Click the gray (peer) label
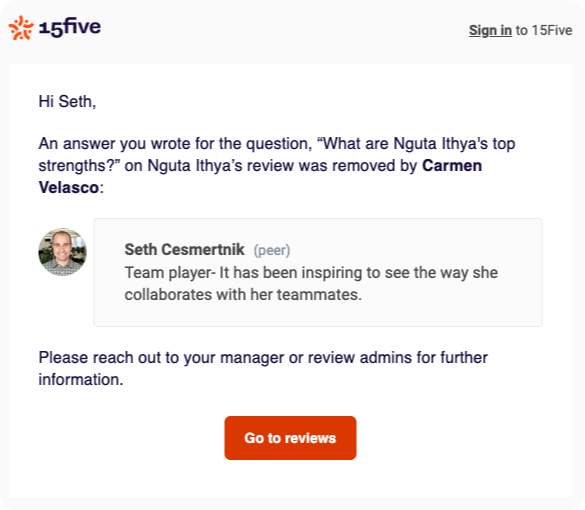The width and height of the screenshot is (585, 510). [272, 250]
